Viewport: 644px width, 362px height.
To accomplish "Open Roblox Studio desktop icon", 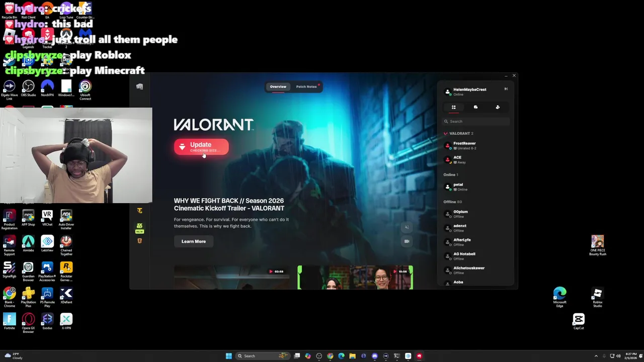I will (598, 297).
